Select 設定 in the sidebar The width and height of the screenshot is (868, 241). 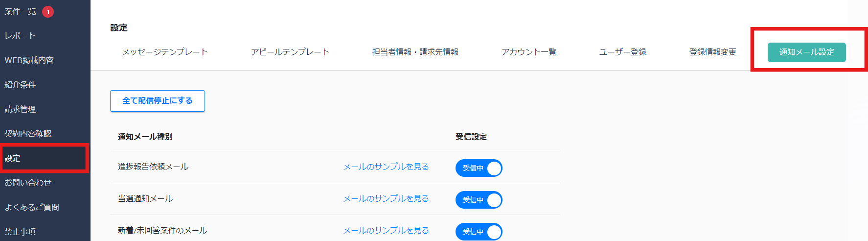(x=13, y=158)
